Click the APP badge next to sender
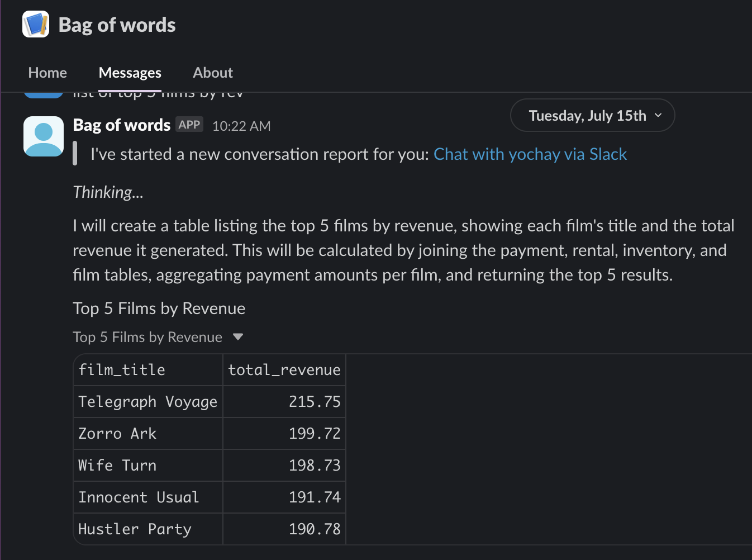The width and height of the screenshot is (752, 560). pyautogui.click(x=189, y=125)
